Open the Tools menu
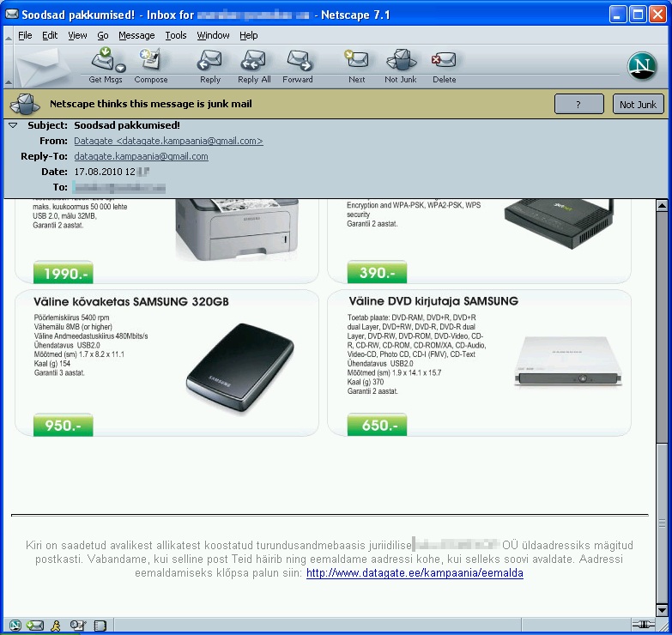 tap(176, 35)
